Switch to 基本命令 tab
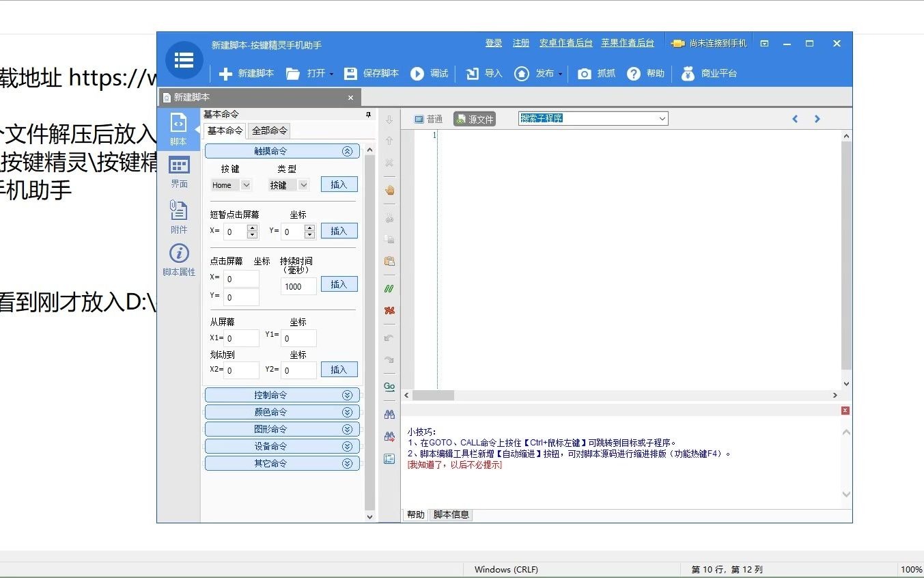The width and height of the screenshot is (924, 578). pos(225,130)
